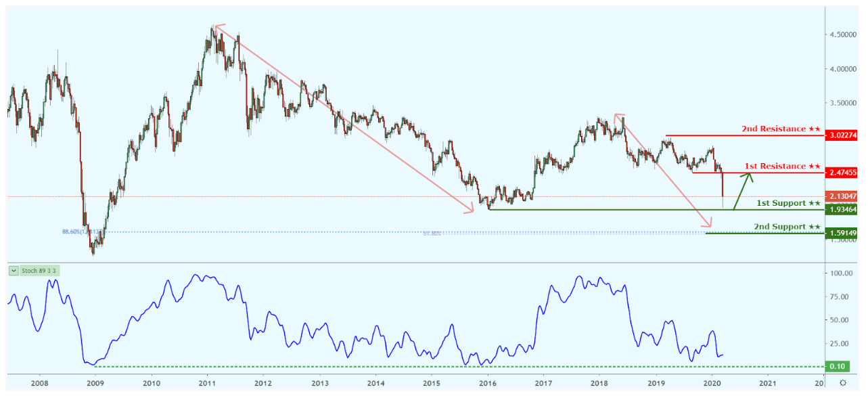Click 2014 on the time axis

[375, 383]
